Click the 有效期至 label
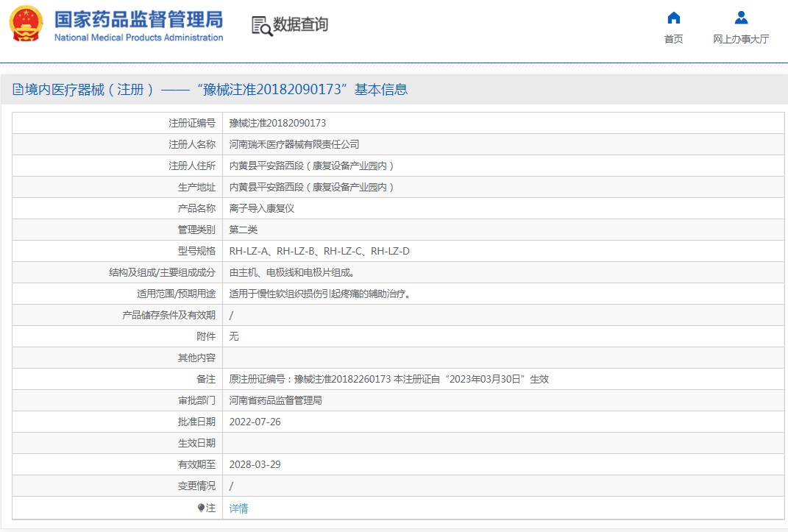 (196, 465)
